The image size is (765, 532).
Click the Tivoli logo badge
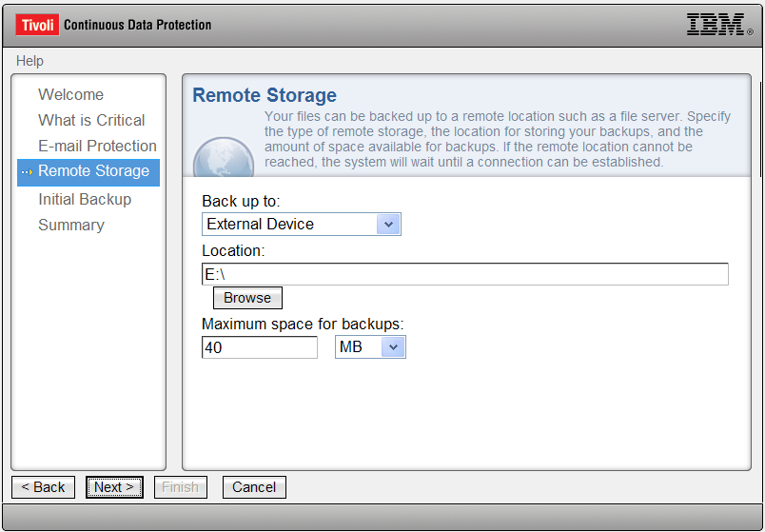37,25
